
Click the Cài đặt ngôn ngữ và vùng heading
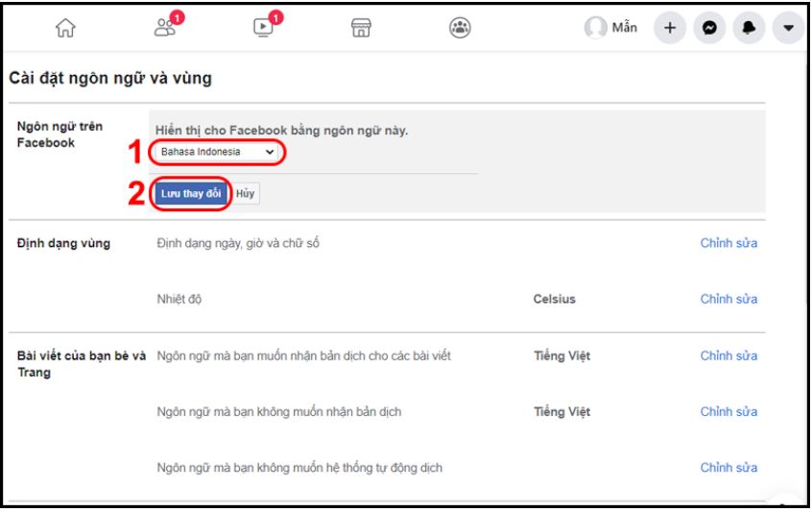[110, 78]
